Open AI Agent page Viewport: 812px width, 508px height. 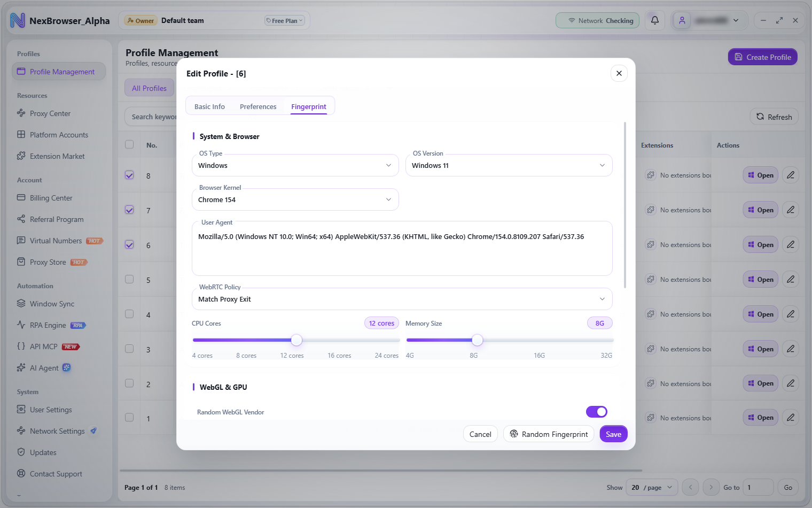click(x=44, y=368)
